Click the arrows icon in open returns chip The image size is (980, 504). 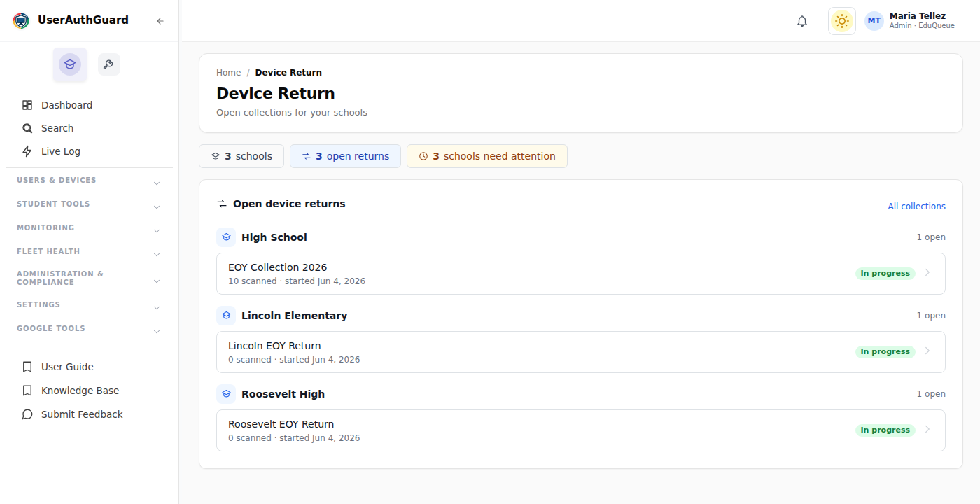(307, 156)
